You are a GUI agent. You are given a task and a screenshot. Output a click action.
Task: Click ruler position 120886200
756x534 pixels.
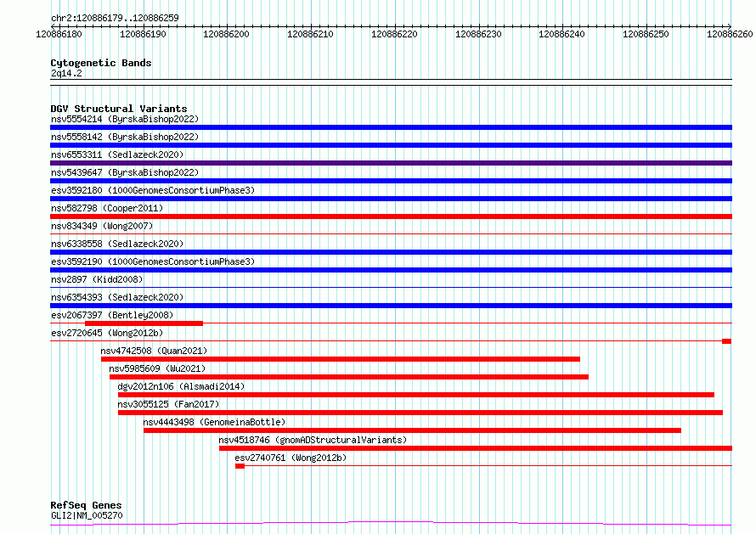[226, 34]
